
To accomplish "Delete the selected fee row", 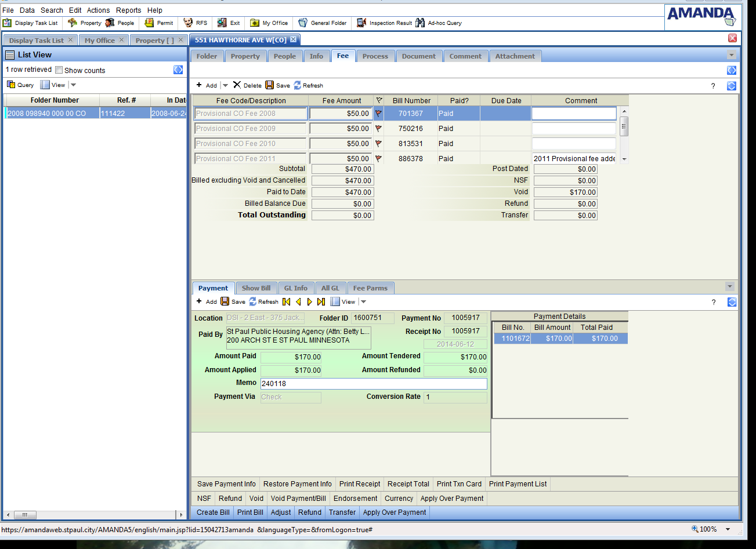I will click(237, 85).
